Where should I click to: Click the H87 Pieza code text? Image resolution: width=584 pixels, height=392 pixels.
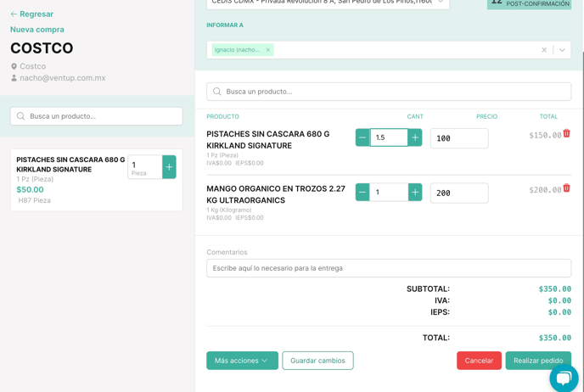pos(34,200)
